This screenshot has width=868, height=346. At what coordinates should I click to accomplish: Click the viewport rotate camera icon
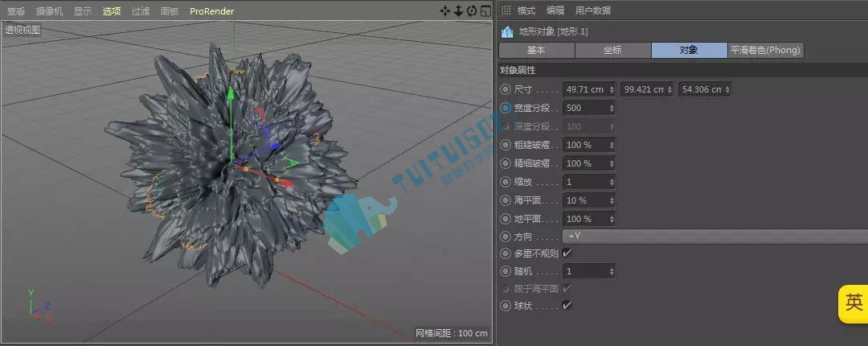click(472, 10)
